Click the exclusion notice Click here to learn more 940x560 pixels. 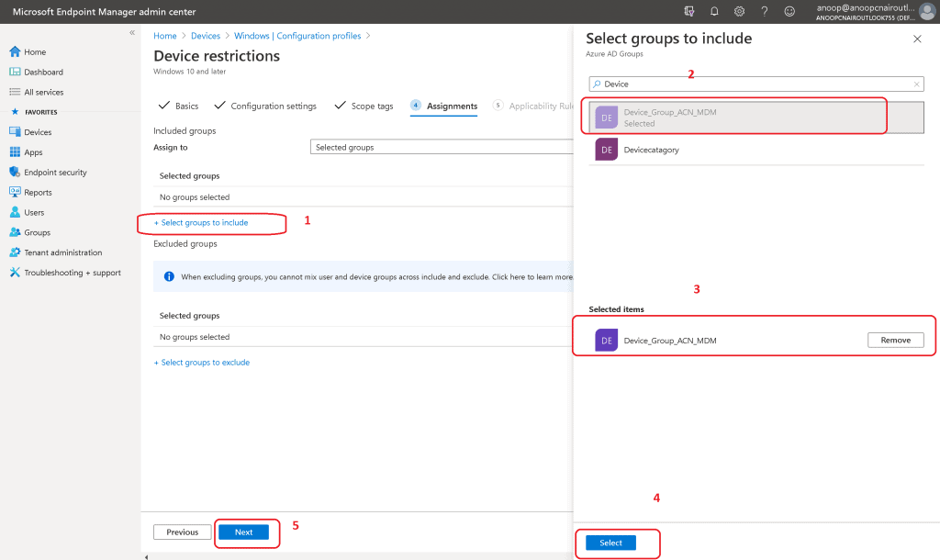pos(532,277)
